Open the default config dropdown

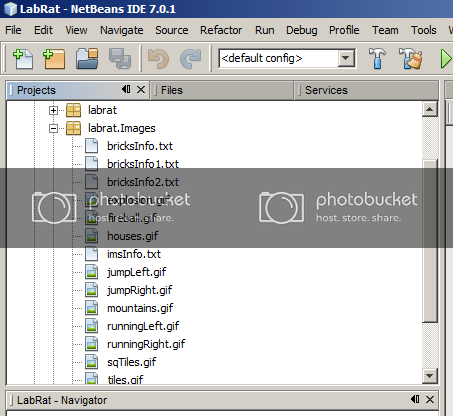346,58
